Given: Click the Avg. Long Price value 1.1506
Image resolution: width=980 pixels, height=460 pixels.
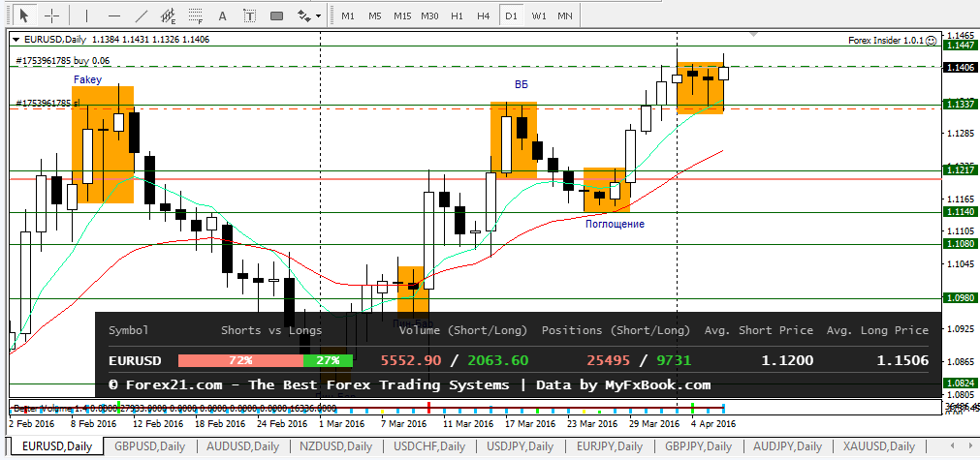Looking at the screenshot, I should (x=902, y=361).
